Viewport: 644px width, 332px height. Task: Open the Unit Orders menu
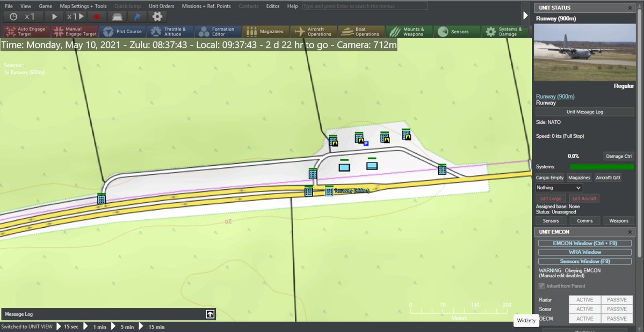point(162,6)
